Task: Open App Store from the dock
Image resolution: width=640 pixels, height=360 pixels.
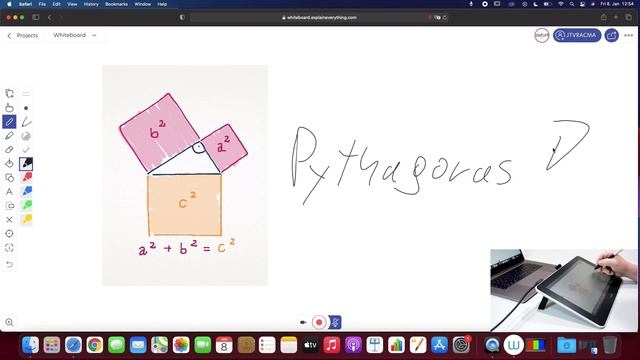Action: pos(440,345)
